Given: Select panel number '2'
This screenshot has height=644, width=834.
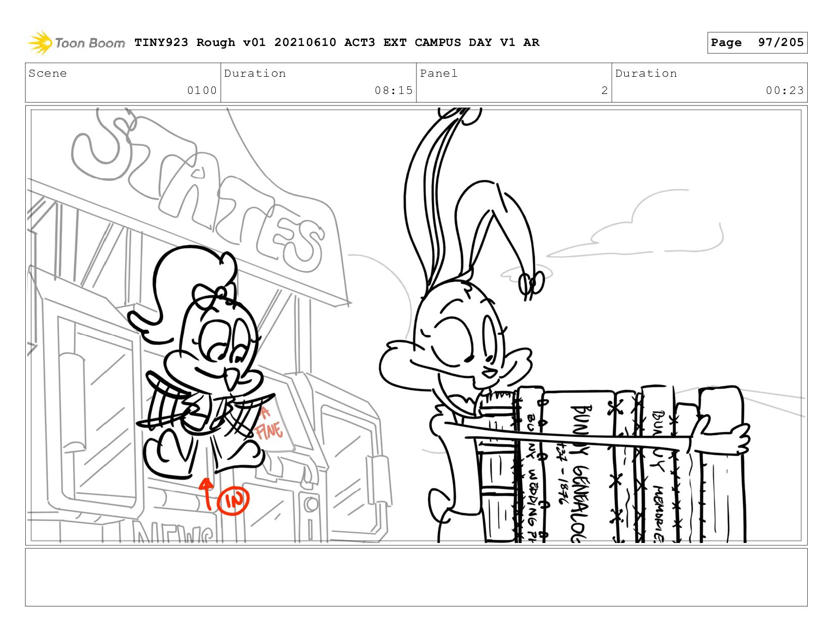Looking at the screenshot, I should 604,90.
